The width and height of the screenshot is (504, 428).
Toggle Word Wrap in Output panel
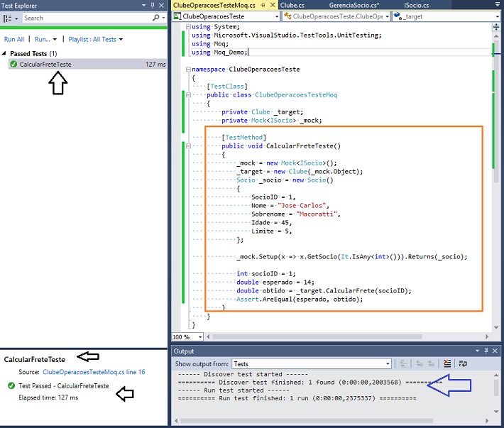(463, 363)
